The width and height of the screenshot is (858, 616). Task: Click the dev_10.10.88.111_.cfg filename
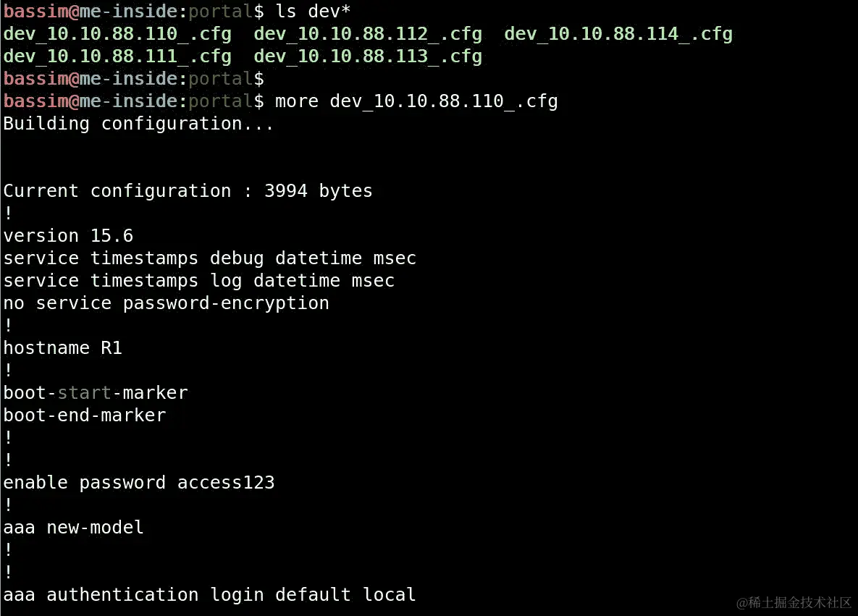[x=117, y=56]
